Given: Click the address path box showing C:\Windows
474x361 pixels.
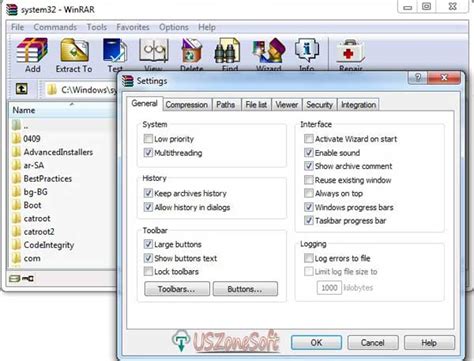Looking at the screenshot, I should click(x=81, y=90).
